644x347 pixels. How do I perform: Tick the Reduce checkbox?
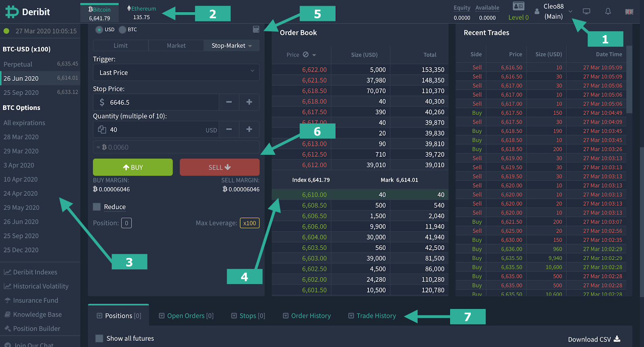click(x=97, y=207)
